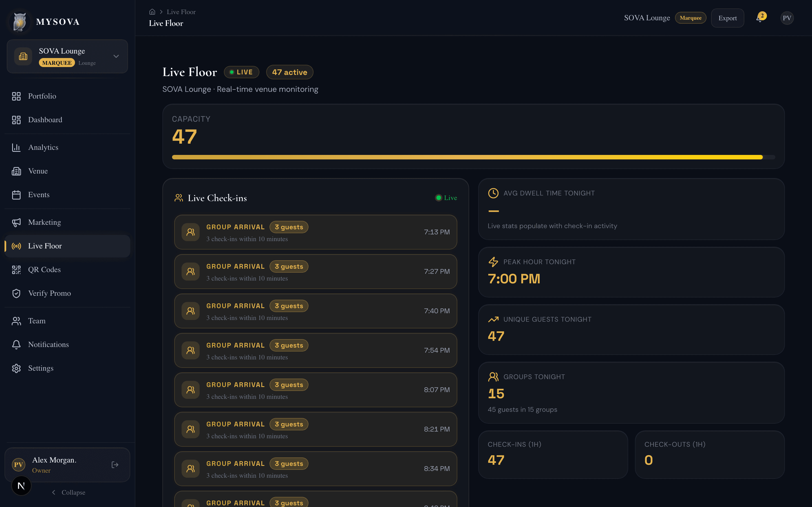Screen dimensions: 812x507
Task: Click the MySova owl logo
Action: (x=19, y=21)
